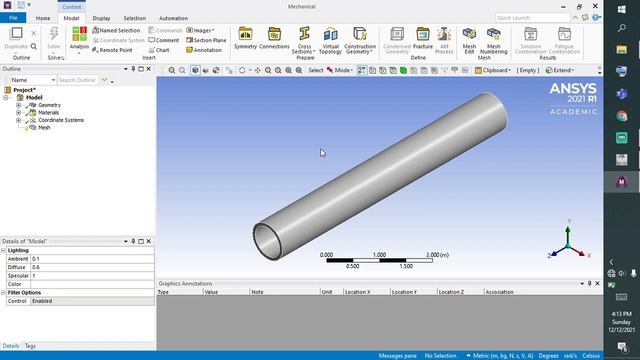The width and height of the screenshot is (640, 360).
Task: Click Degrees in the status bar
Action: pos(548,356)
